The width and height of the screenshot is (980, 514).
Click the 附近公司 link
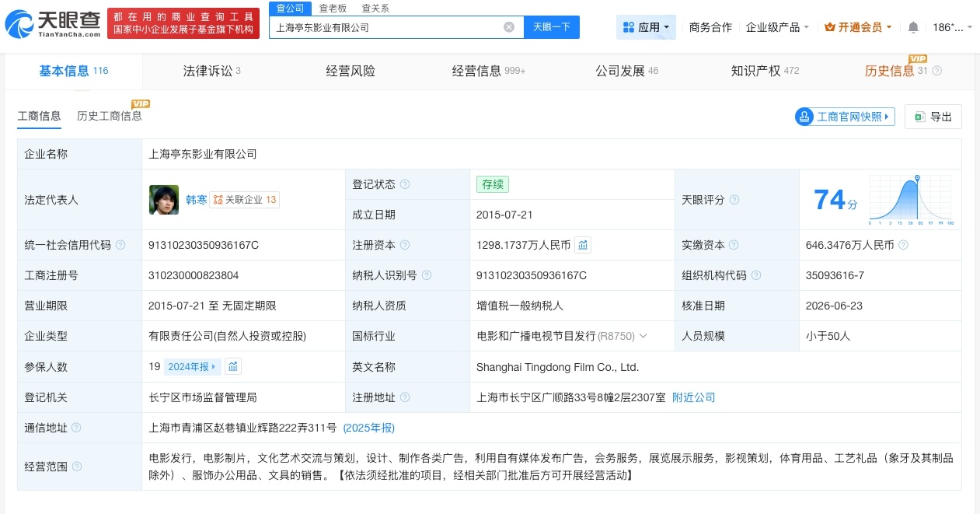pos(693,397)
